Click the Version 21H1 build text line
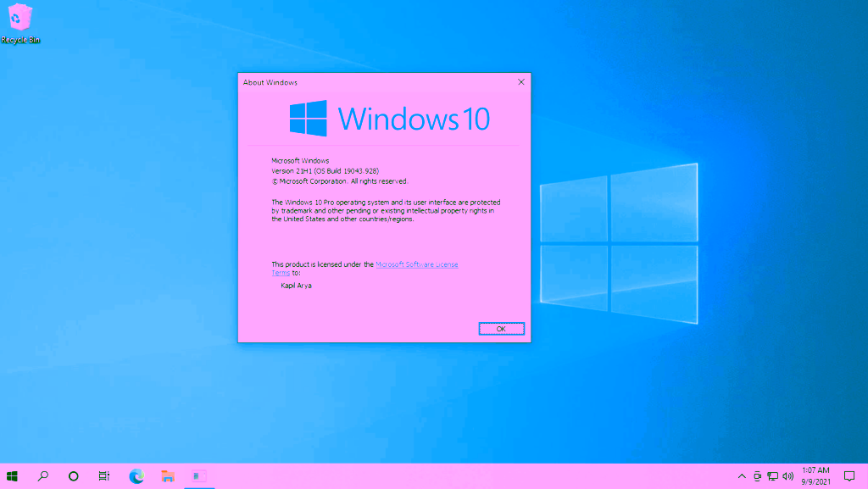Screen dimensions: 868x489 tap(325, 170)
